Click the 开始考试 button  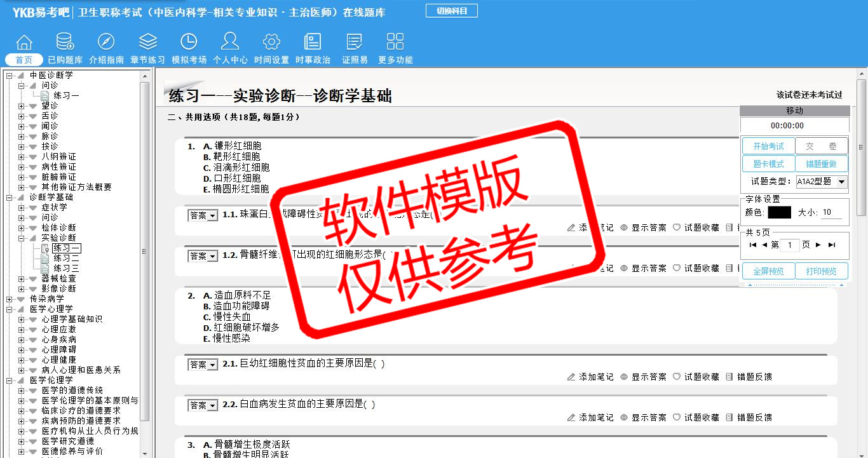pyautogui.click(x=768, y=146)
